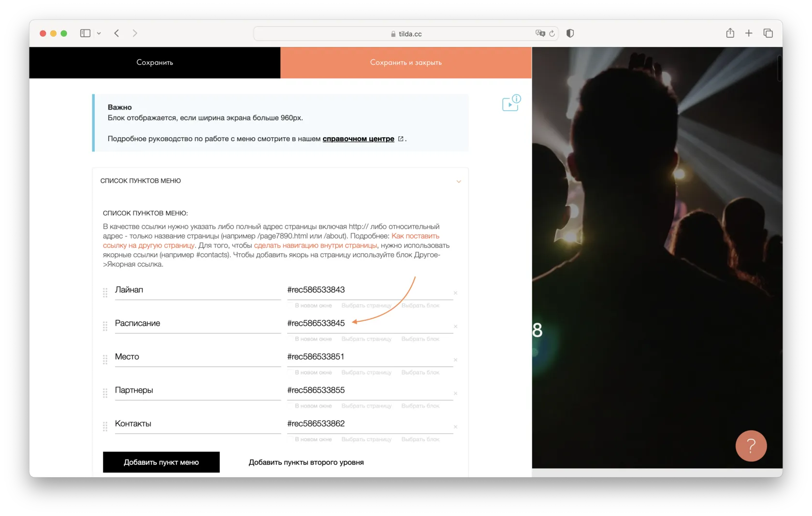Screen dimensions: 812x516
Task: Click the #rec586533862 link field
Action: tap(370, 424)
